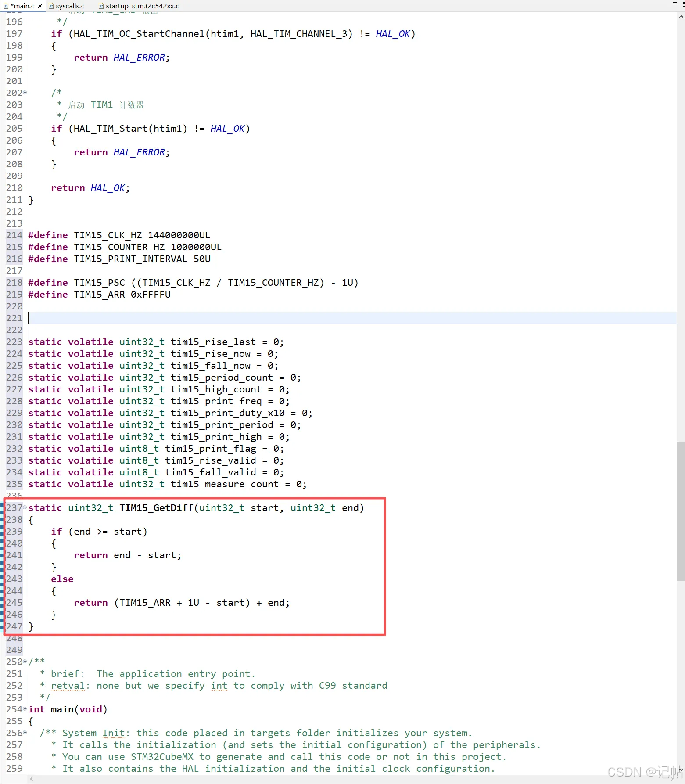Click tim15_rise_valid variable
The image size is (685, 784).
coord(211,460)
